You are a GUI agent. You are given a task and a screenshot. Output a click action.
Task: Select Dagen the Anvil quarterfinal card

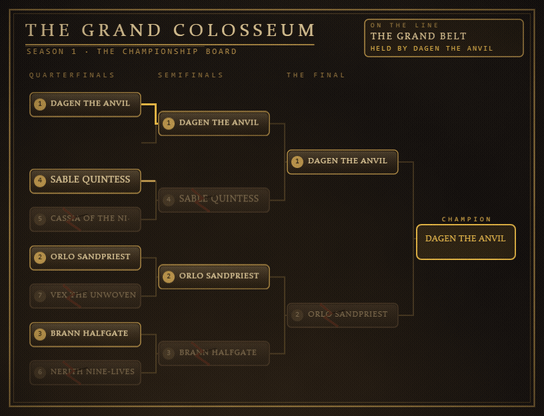(x=85, y=104)
